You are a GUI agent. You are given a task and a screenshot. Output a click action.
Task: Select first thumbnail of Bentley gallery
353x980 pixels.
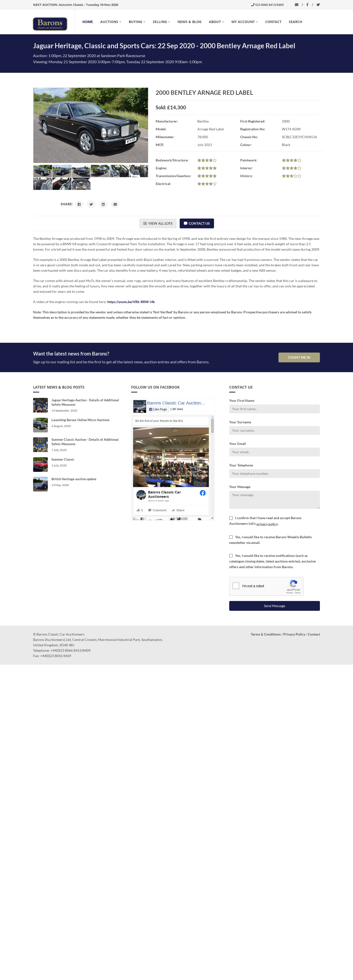pyautogui.click(x=43, y=171)
